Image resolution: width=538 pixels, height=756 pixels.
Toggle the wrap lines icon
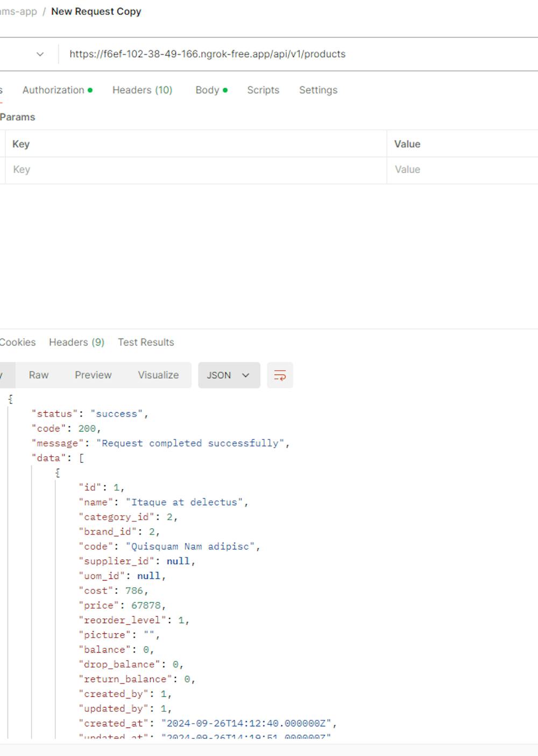pos(280,375)
